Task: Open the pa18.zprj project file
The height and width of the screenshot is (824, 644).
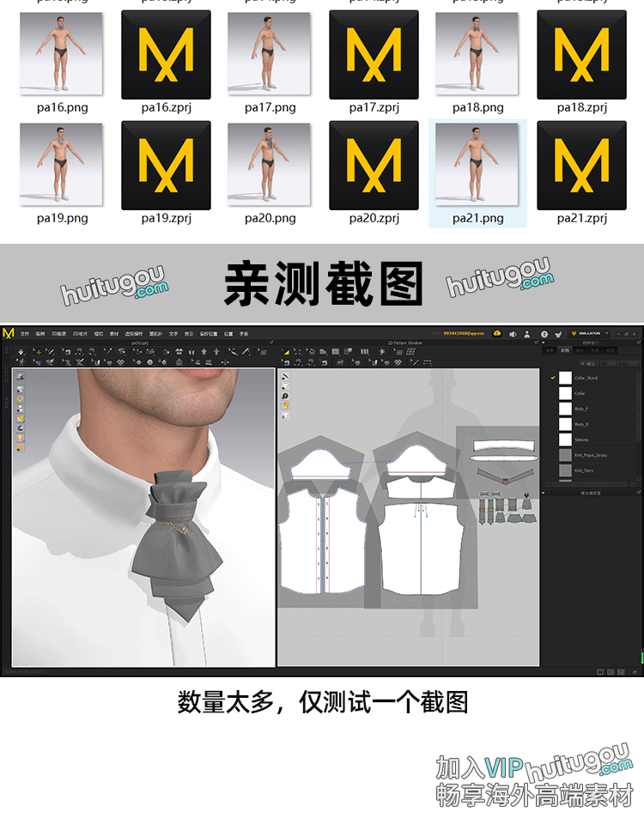Action: (581, 55)
